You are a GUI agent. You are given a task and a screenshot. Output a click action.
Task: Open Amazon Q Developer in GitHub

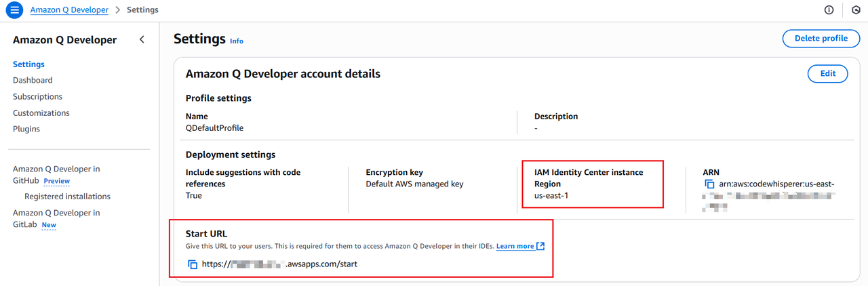[x=56, y=175]
